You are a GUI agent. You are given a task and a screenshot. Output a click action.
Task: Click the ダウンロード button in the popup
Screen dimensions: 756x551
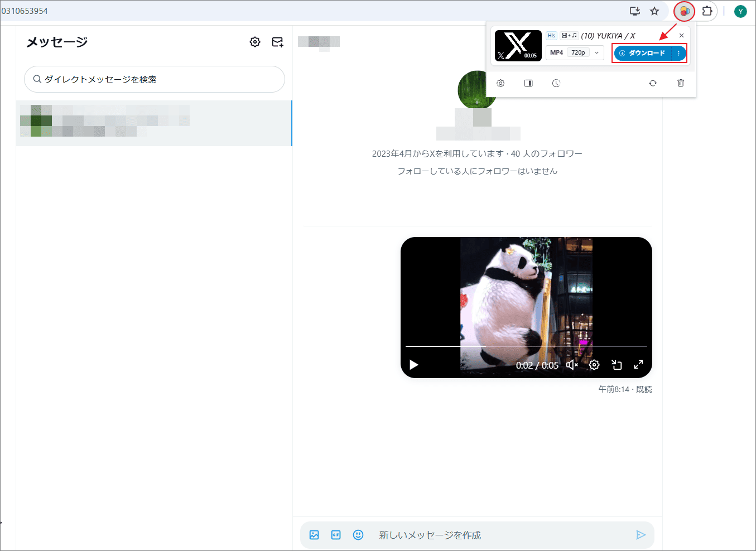[643, 53]
